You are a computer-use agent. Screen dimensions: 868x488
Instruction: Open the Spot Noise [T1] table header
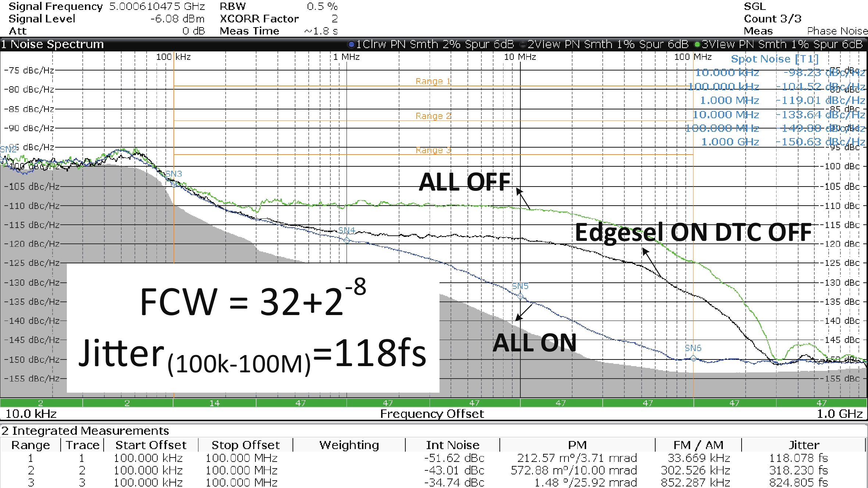click(x=774, y=59)
